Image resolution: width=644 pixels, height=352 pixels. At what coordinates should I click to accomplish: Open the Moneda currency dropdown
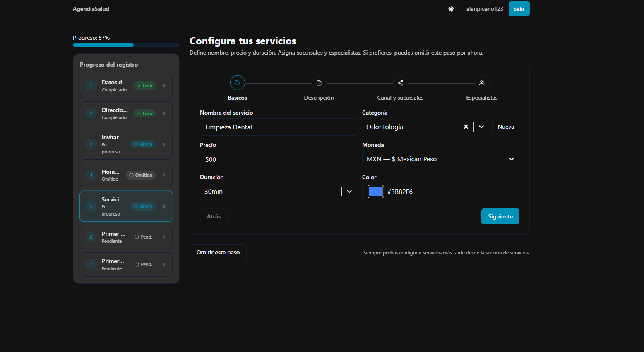pyautogui.click(x=512, y=159)
